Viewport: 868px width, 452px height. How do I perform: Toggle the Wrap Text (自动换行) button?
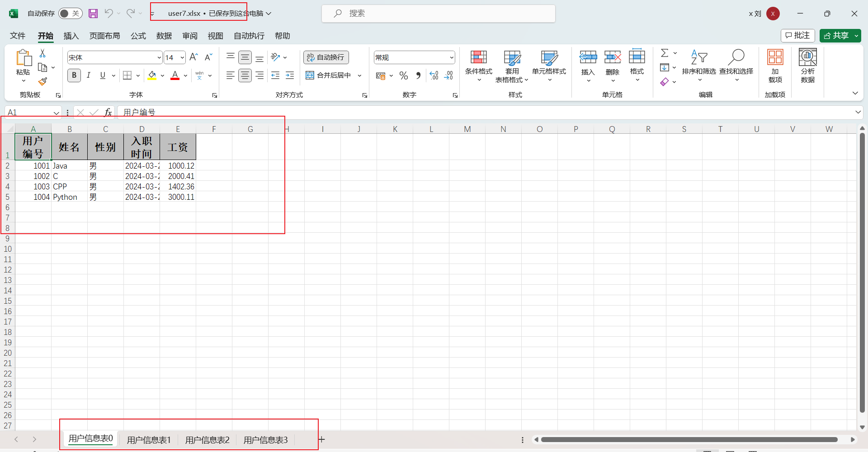tap(326, 57)
